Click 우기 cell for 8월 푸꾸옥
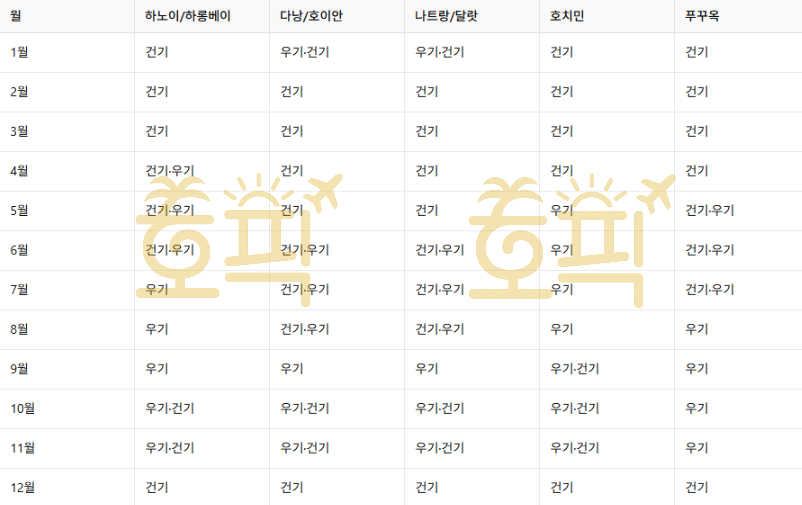Screen dimensions: 802x505 click(x=697, y=329)
